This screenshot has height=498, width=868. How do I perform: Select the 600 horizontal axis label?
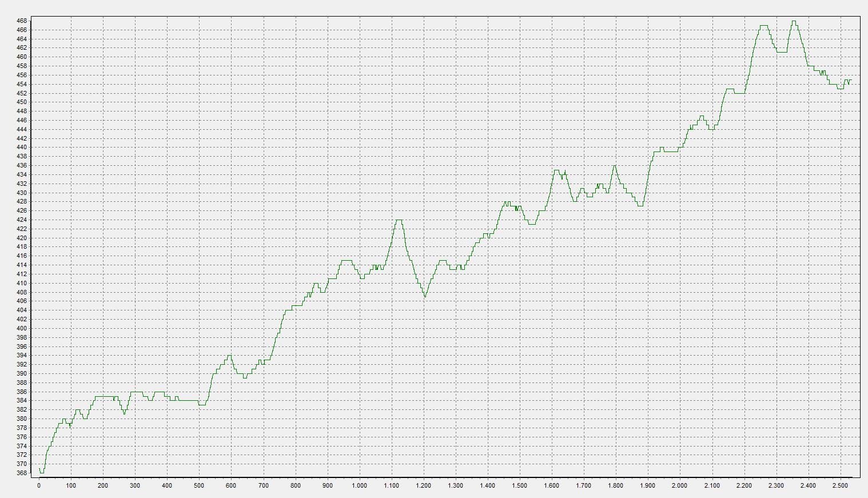tap(231, 485)
